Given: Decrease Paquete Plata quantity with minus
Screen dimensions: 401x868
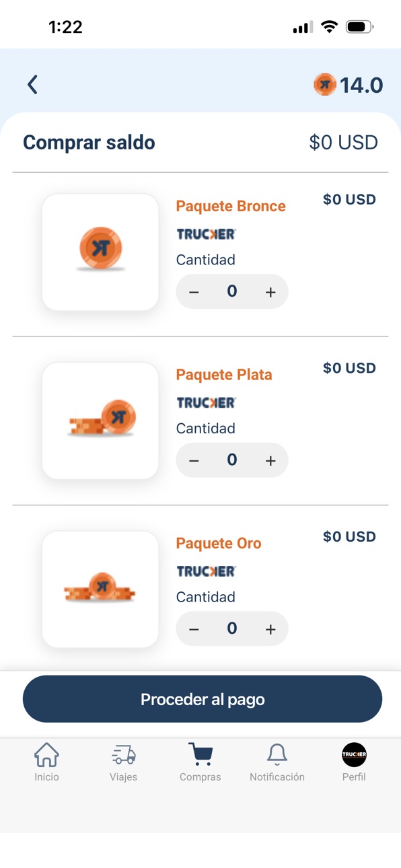Looking at the screenshot, I should 194,460.
